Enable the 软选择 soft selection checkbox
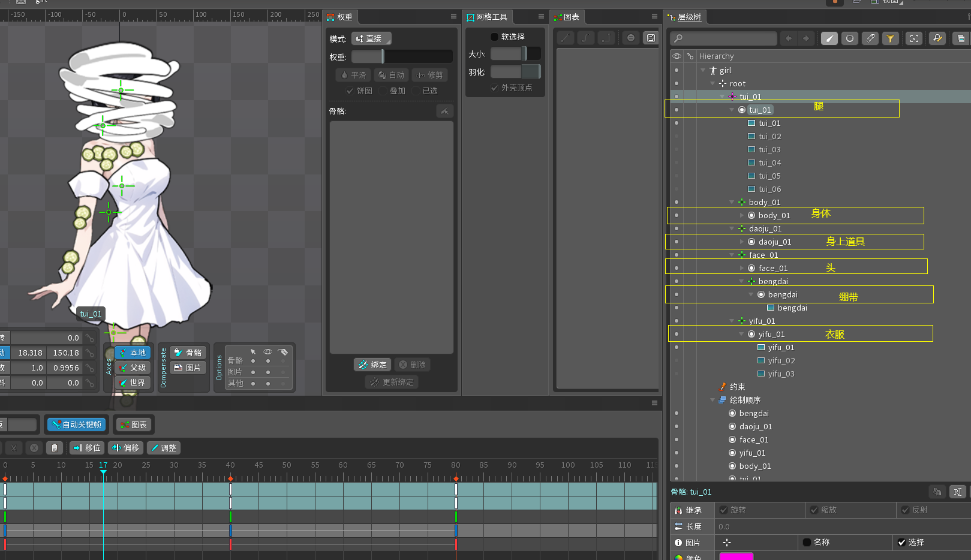The width and height of the screenshot is (971, 560). [x=495, y=37]
